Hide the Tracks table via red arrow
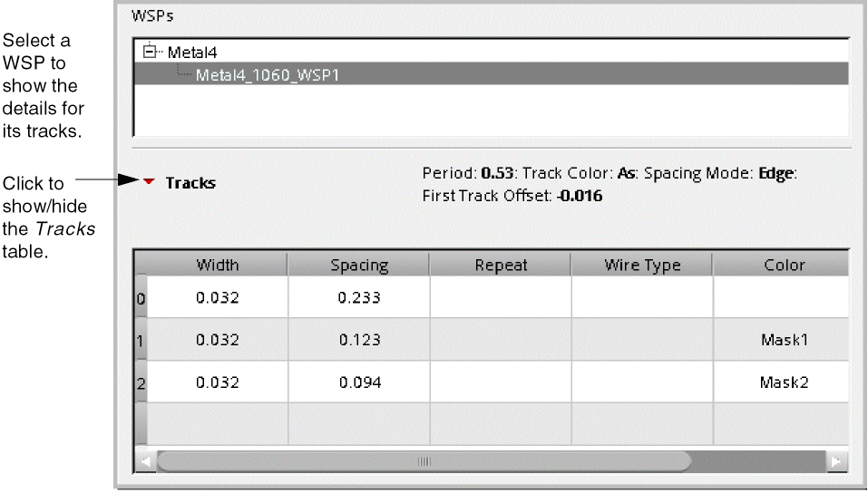 [x=150, y=183]
